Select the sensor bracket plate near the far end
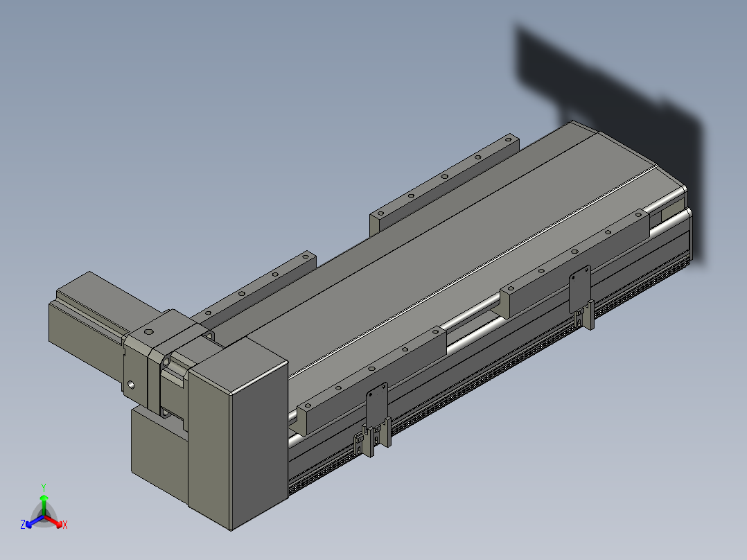 click(580, 288)
